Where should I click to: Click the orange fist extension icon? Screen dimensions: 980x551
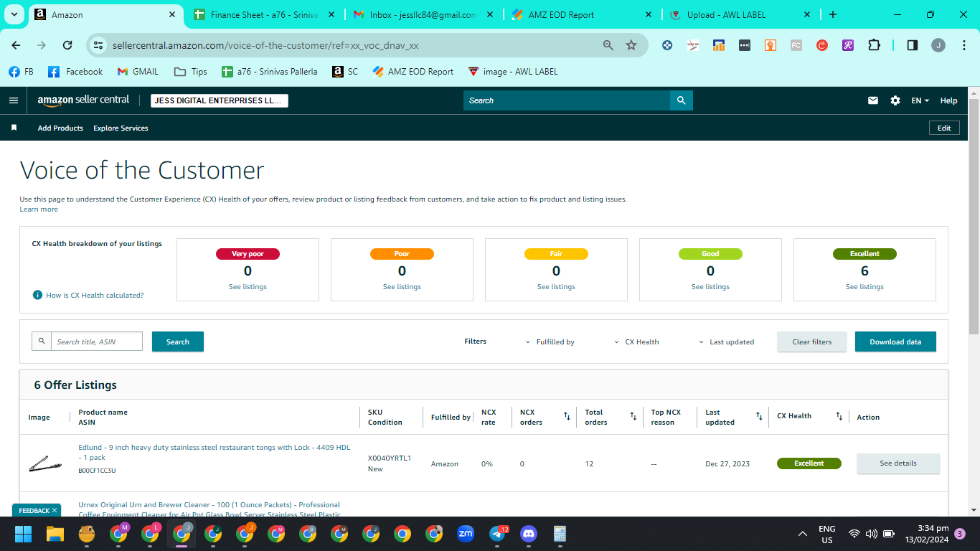[x=771, y=45]
